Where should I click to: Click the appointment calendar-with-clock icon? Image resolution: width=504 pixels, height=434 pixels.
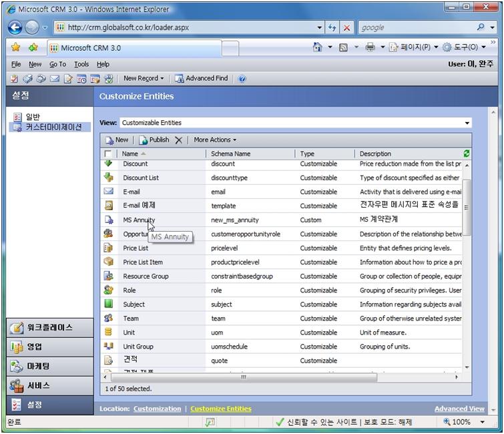click(81, 78)
